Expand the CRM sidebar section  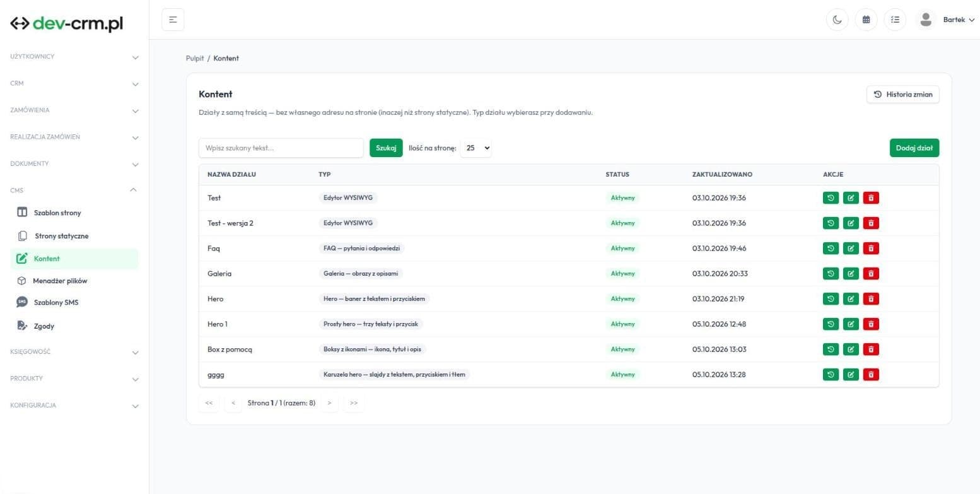coord(74,83)
